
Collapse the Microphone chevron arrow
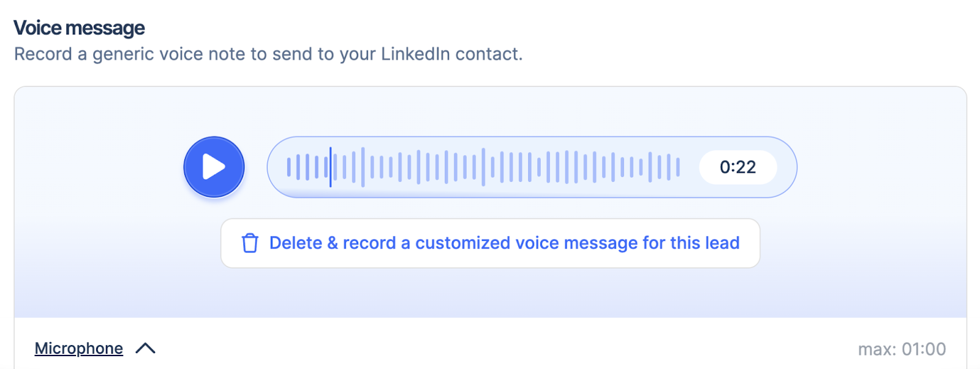tap(145, 348)
